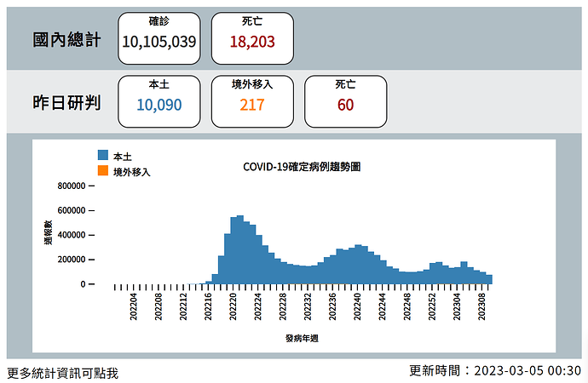The width and height of the screenshot is (588, 383).
Task: Click the 202220 week axis label
Action: point(233,306)
